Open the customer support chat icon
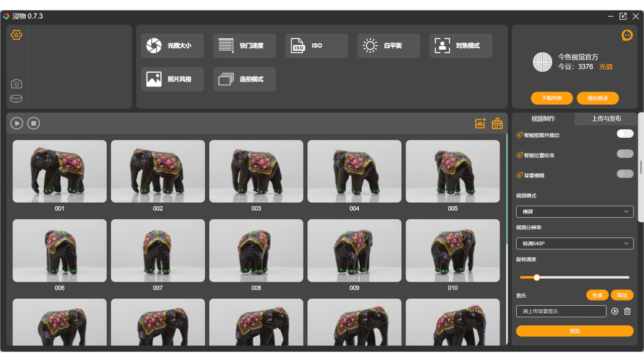Screen dimensions: 644x362 [627, 35]
